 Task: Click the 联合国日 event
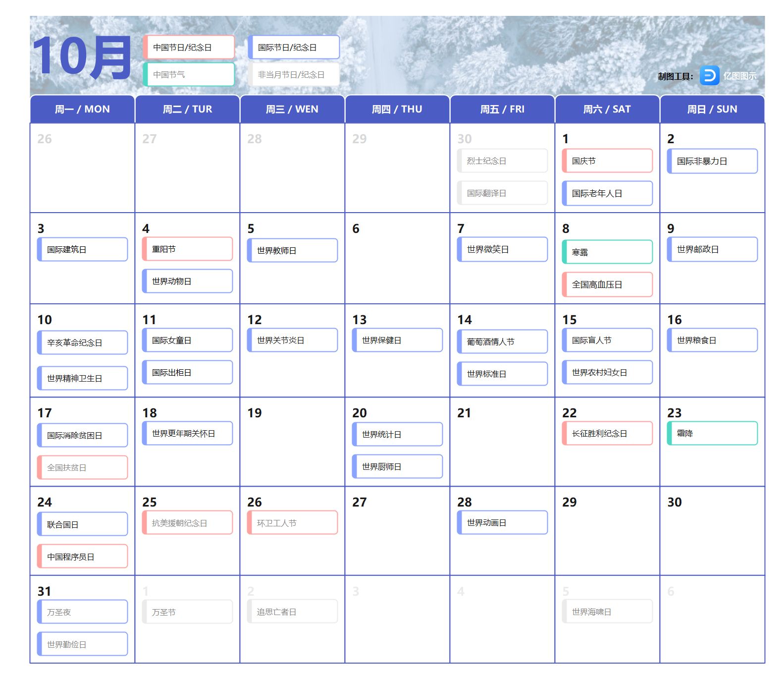click(x=82, y=524)
